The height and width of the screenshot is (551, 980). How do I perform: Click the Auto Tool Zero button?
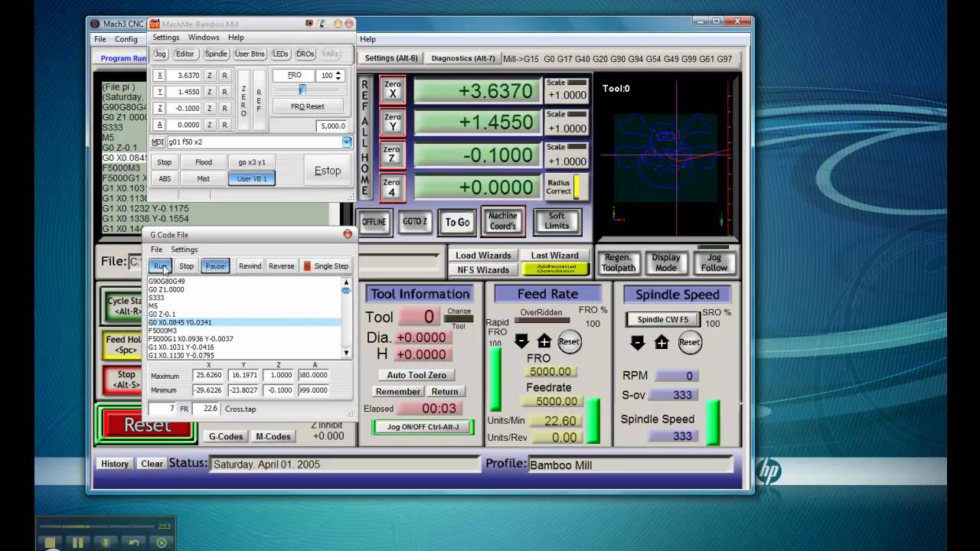point(416,375)
